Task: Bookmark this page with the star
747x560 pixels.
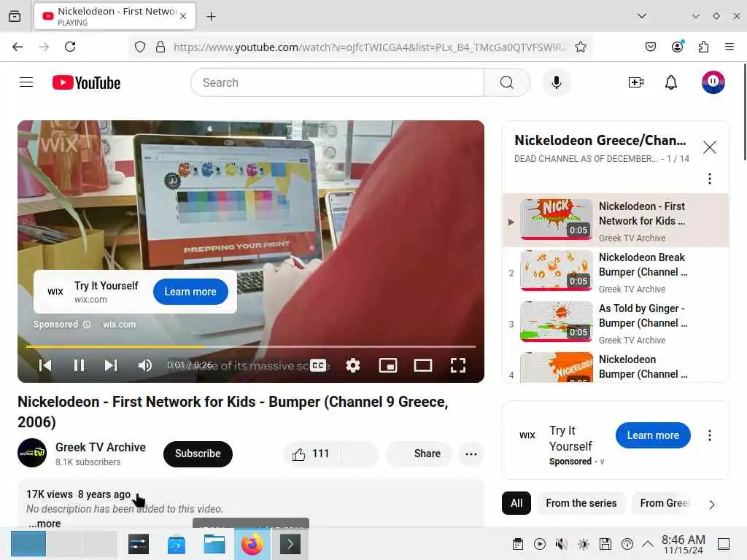Action: pos(580,47)
